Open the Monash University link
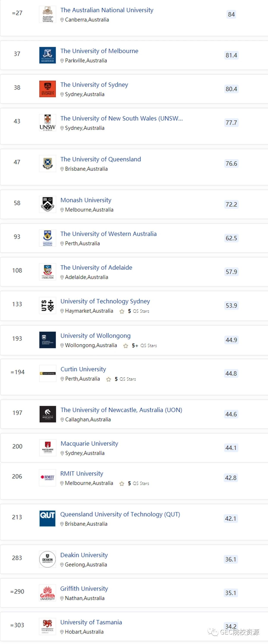 tap(86, 200)
